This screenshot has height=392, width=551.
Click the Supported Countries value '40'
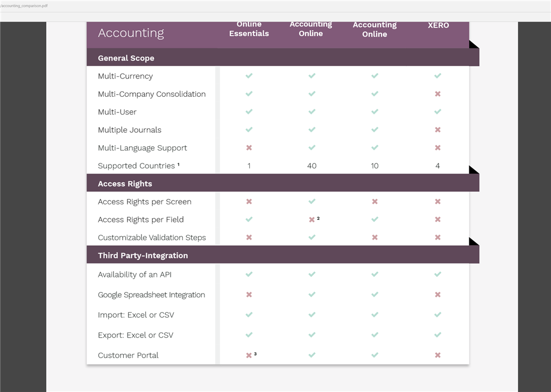(x=312, y=166)
